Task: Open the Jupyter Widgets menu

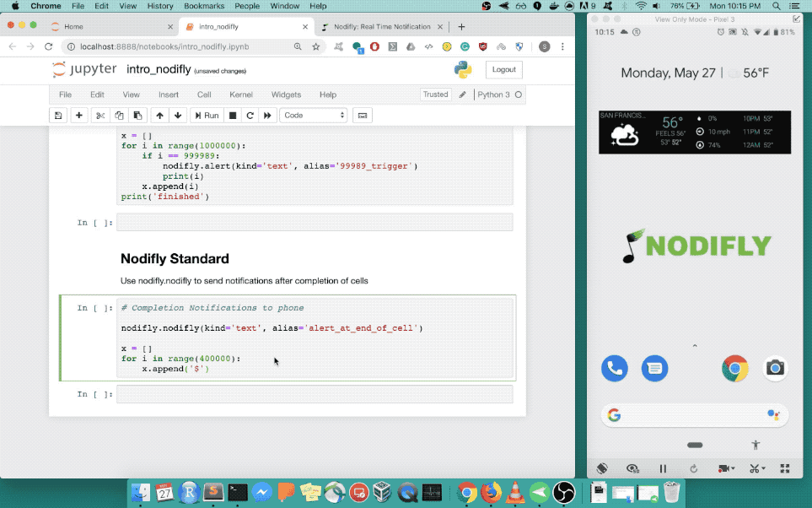Action: pyautogui.click(x=286, y=95)
